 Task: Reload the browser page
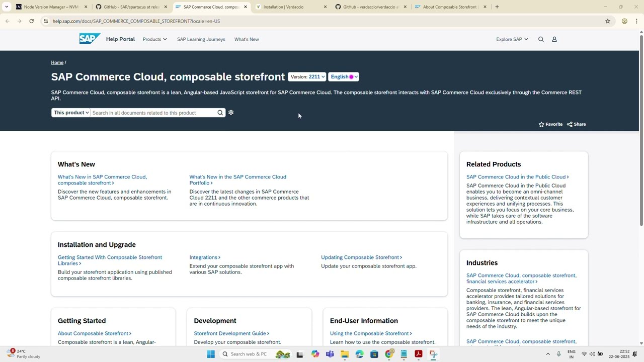[31, 21]
